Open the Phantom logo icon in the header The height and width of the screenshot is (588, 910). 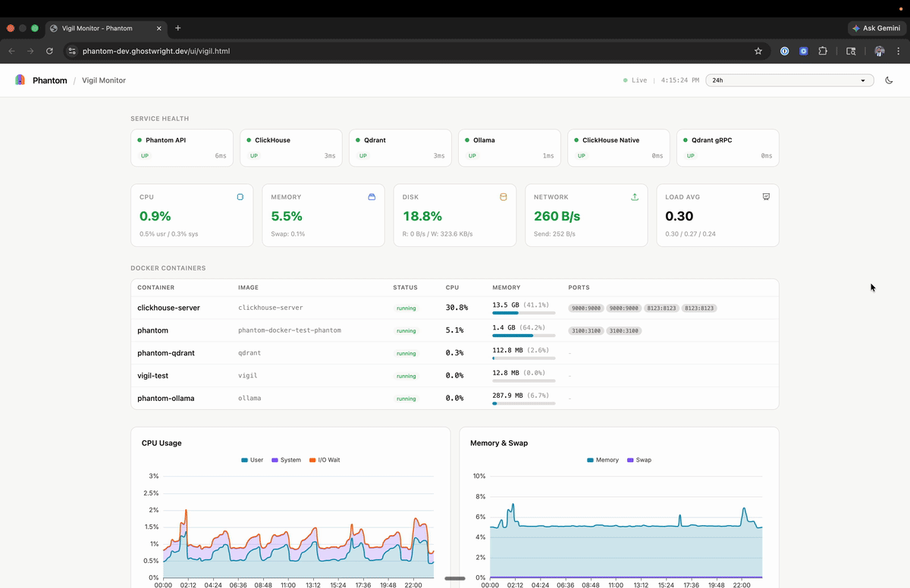coord(19,80)
